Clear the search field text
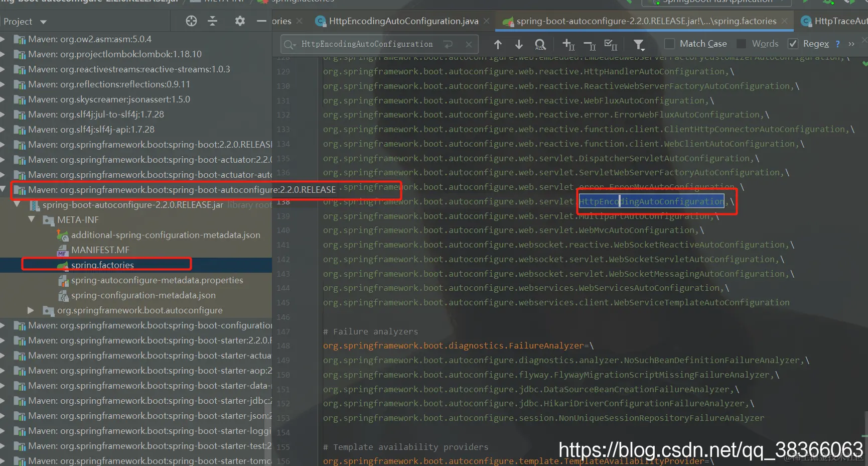The image size is (868, 466). pos(469,44)
